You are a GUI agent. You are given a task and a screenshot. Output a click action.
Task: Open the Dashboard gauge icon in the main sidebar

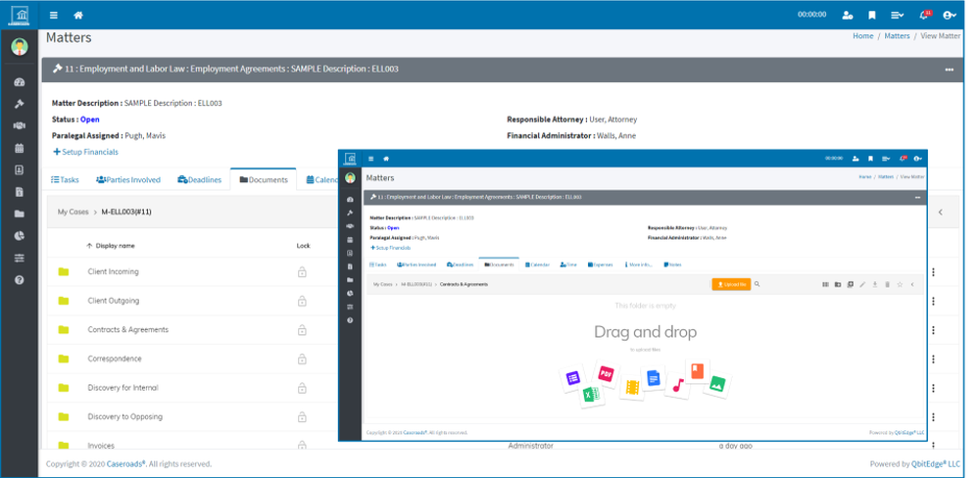click(20, 82)
